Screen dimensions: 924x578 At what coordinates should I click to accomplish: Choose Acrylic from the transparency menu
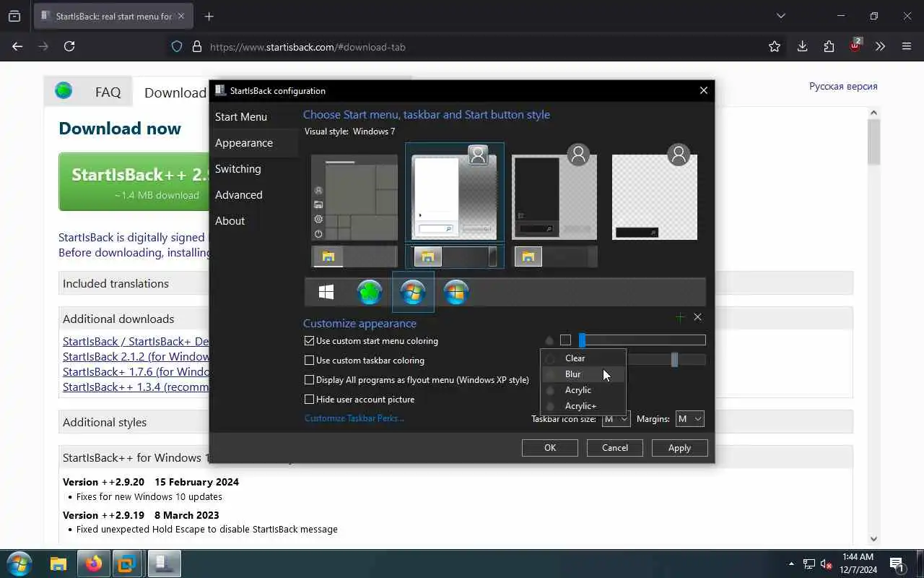click(583, 390)
